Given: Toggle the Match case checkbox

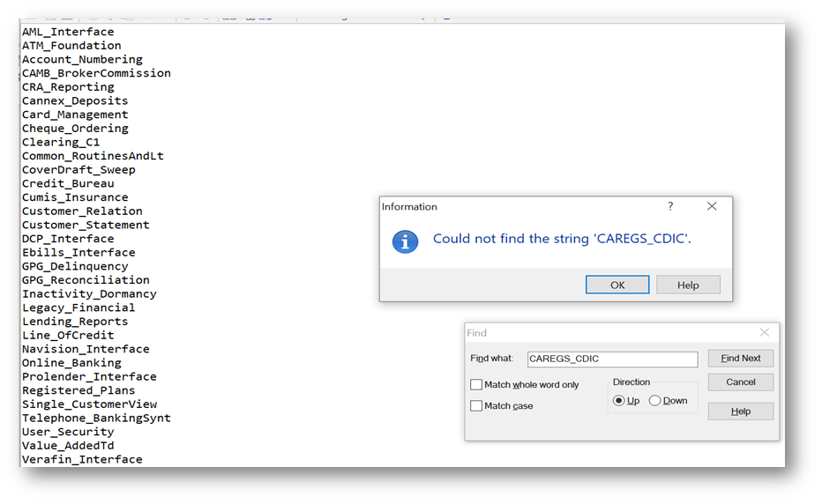Looking at the screenshot, I should click(x=477, y=406).
